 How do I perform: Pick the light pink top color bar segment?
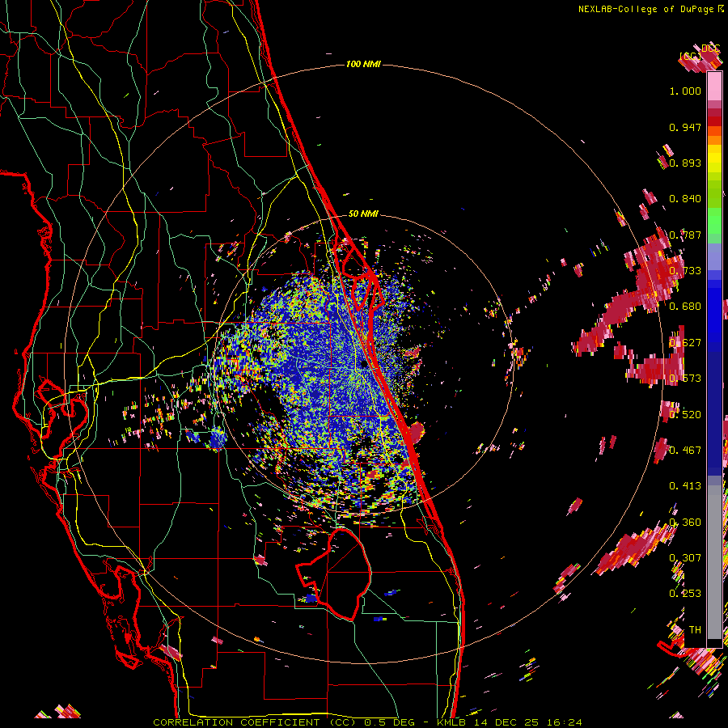point(714,86)
